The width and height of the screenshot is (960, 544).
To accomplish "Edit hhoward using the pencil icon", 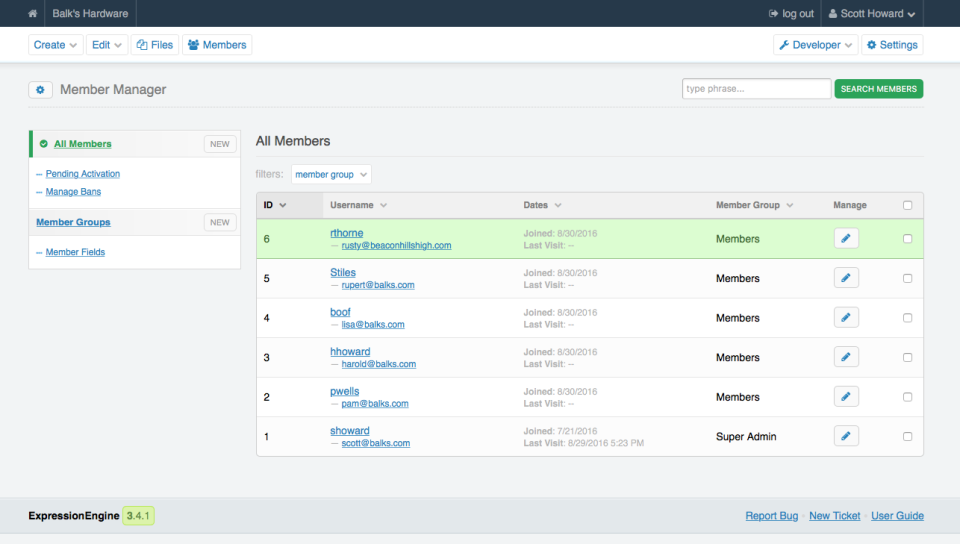I will (846, 357).
